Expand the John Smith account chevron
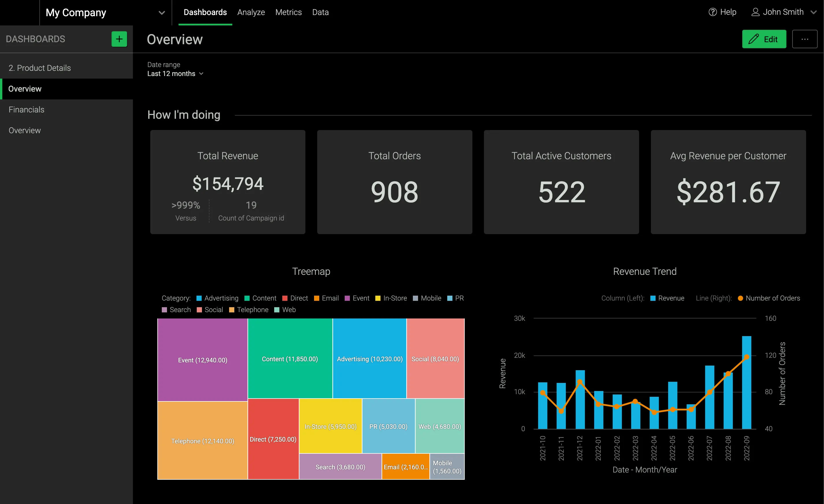 tap(813, 12)
